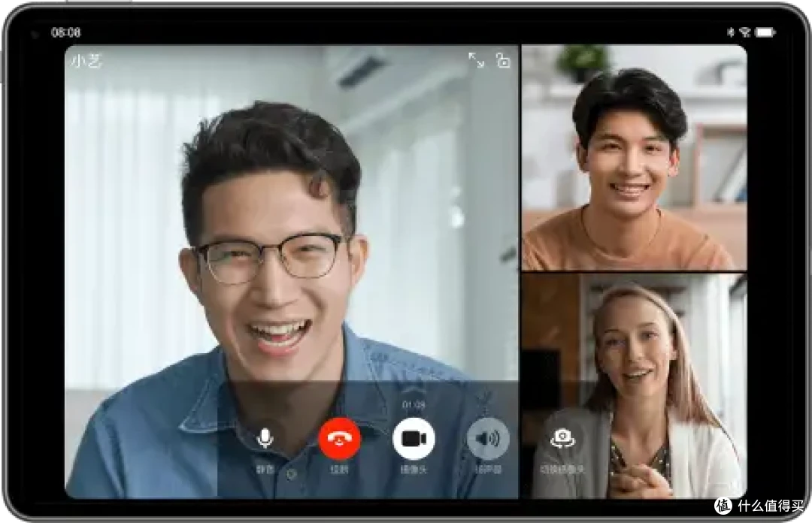
Task: Tap the Wi-Fi status icon
Action: click(745, 32)
